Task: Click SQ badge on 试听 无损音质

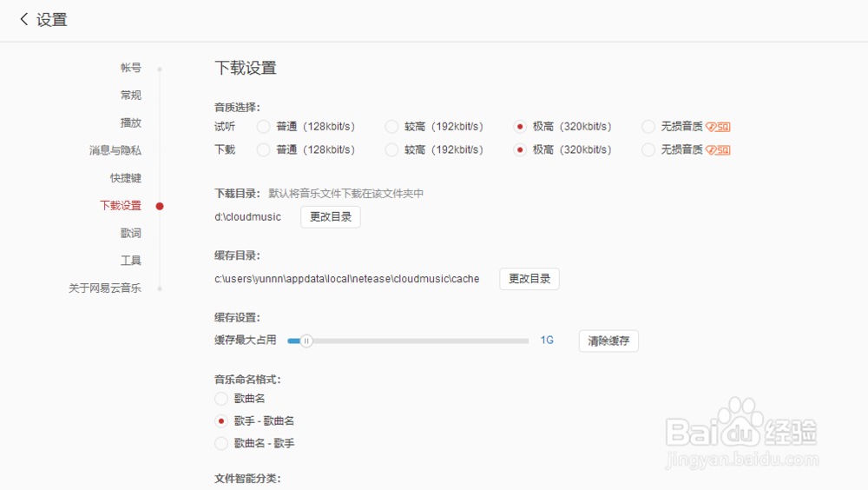Action: tap(718, 127)
